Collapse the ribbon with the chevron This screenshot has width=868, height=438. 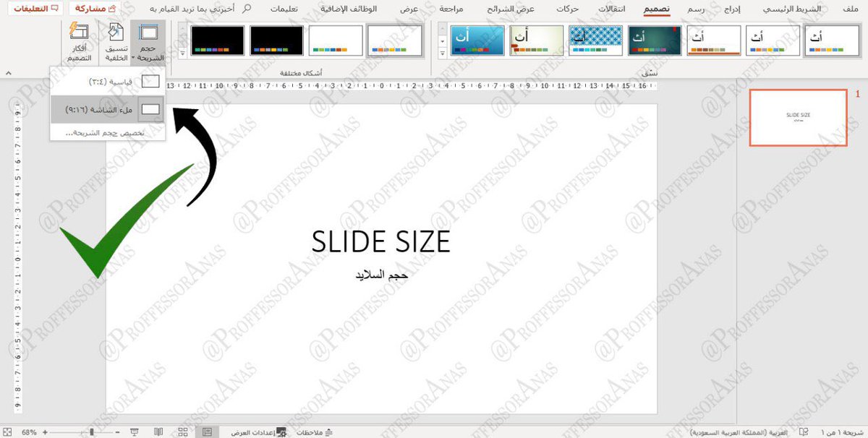pos(8,73)
